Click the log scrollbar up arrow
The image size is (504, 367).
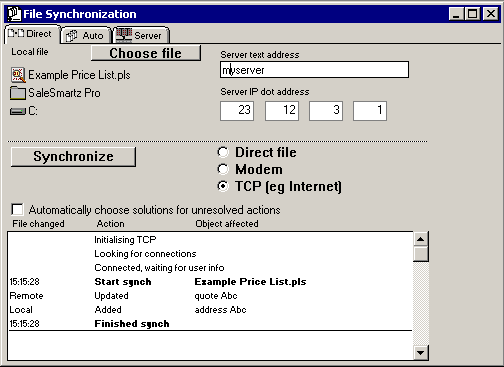coord(421,239)
